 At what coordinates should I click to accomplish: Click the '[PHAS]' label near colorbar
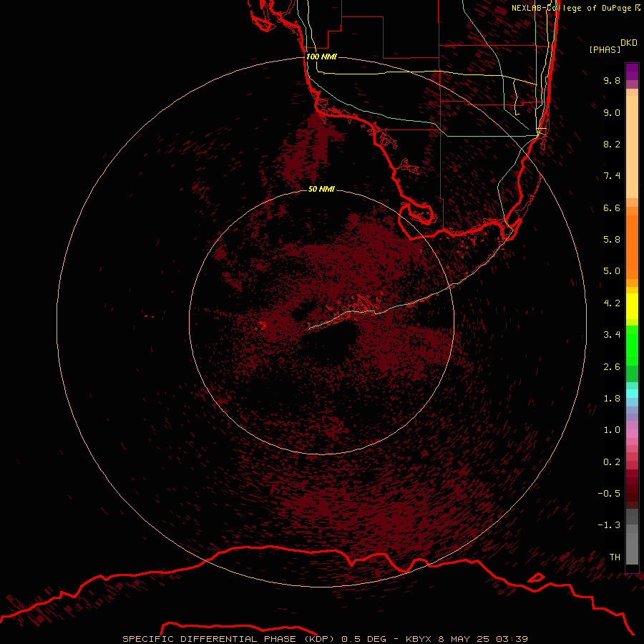click(x=605, y=49)
